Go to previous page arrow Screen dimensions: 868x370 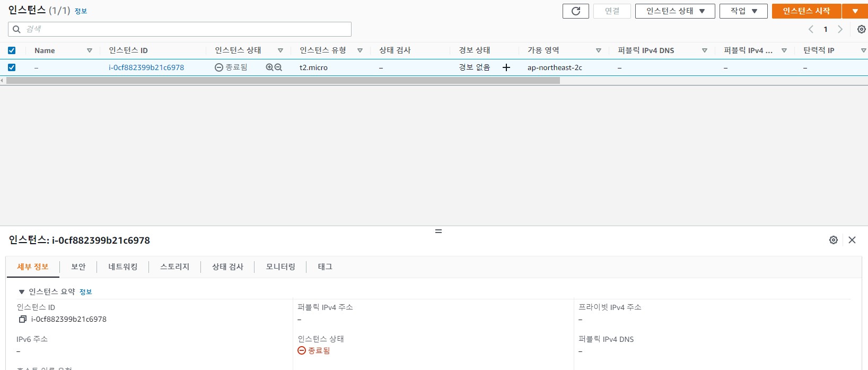coord(811,29)
